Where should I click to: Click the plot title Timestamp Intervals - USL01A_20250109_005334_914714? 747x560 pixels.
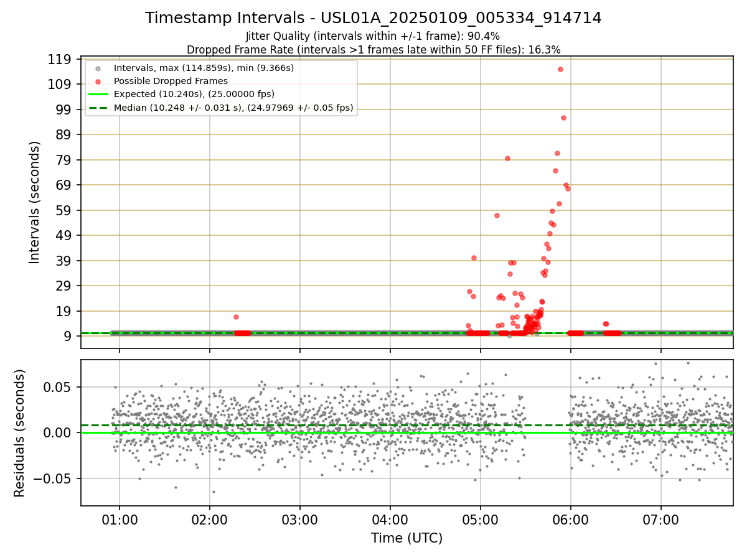(x=374, y=18)
